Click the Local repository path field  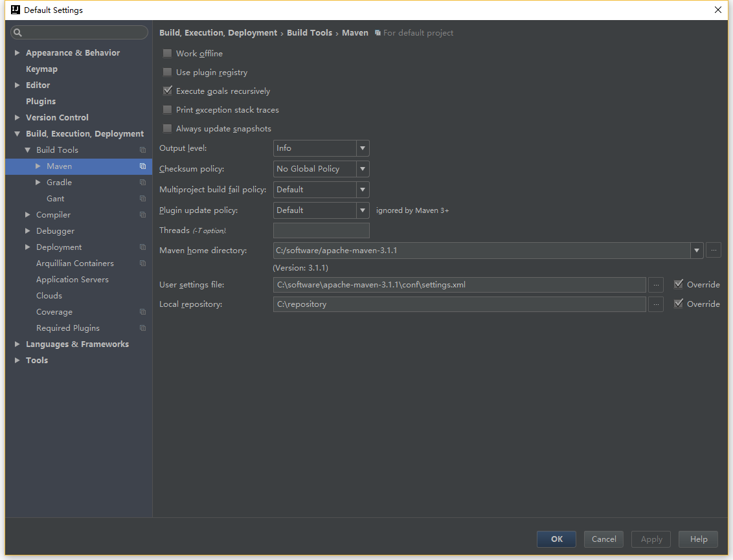tap(460, 304)
